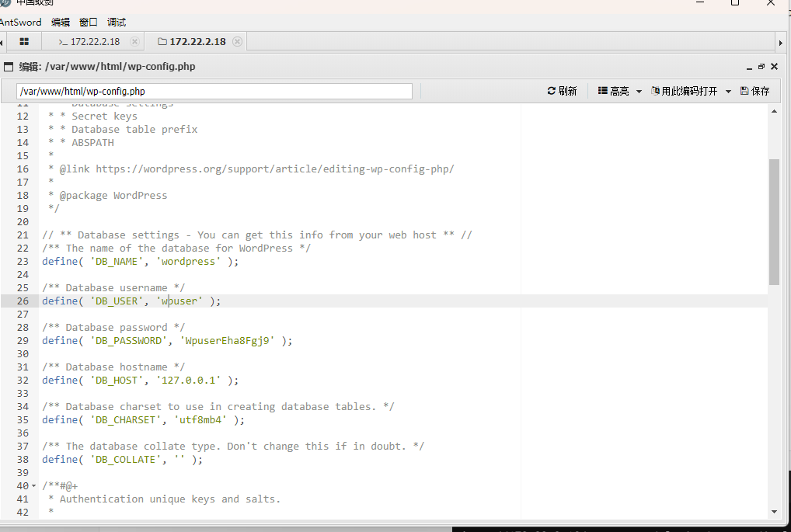Screen dimensions: 791x532
Task: Open the 编辑 edit menu
Action: pos(60,23)
